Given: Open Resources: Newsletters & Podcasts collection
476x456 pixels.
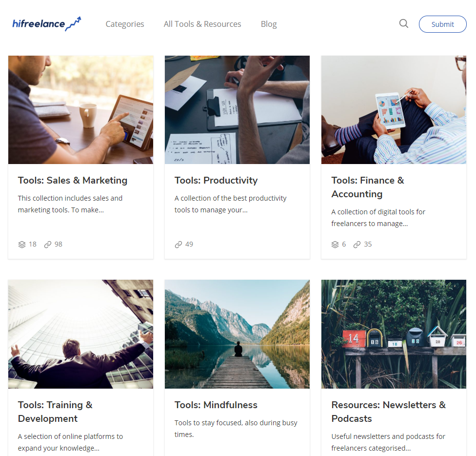Looking at the screenshot, I should coord(388,412).
